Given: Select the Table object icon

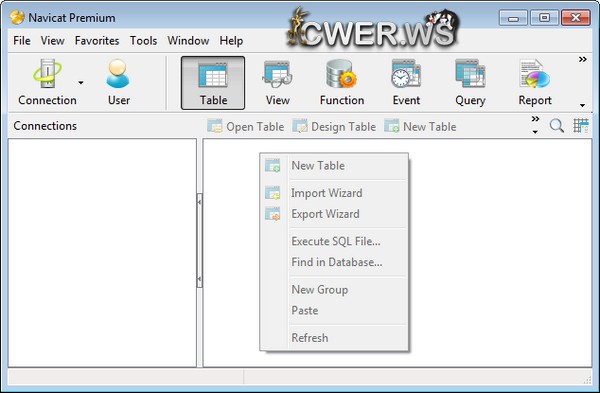Looking at the screenshot, I should pyautogui.click(x=213, y=83).
